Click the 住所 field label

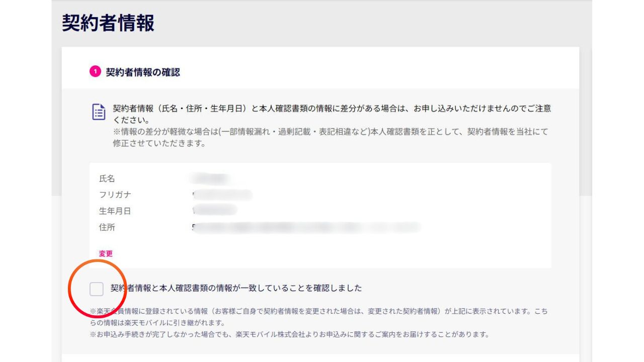107,227
